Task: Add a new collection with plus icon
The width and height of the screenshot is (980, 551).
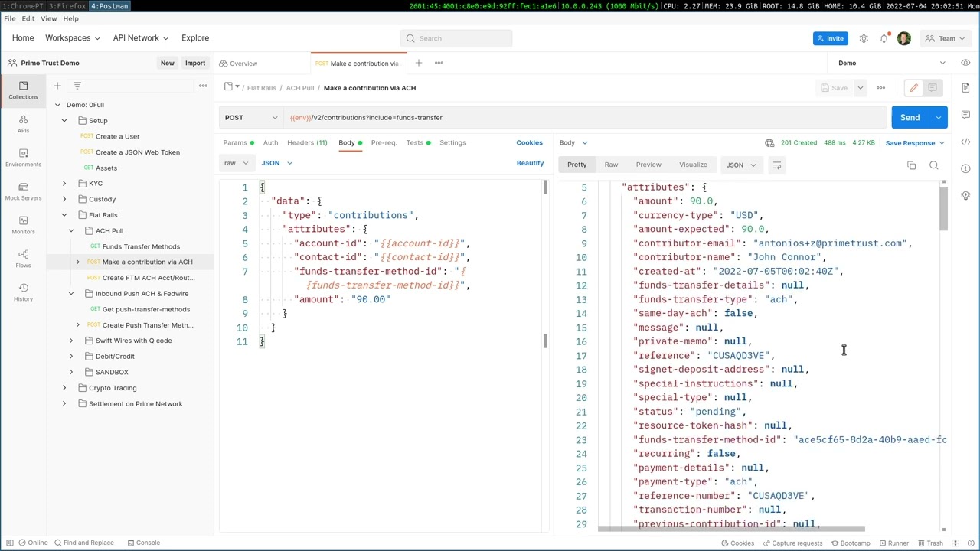Action: (57, 86)
